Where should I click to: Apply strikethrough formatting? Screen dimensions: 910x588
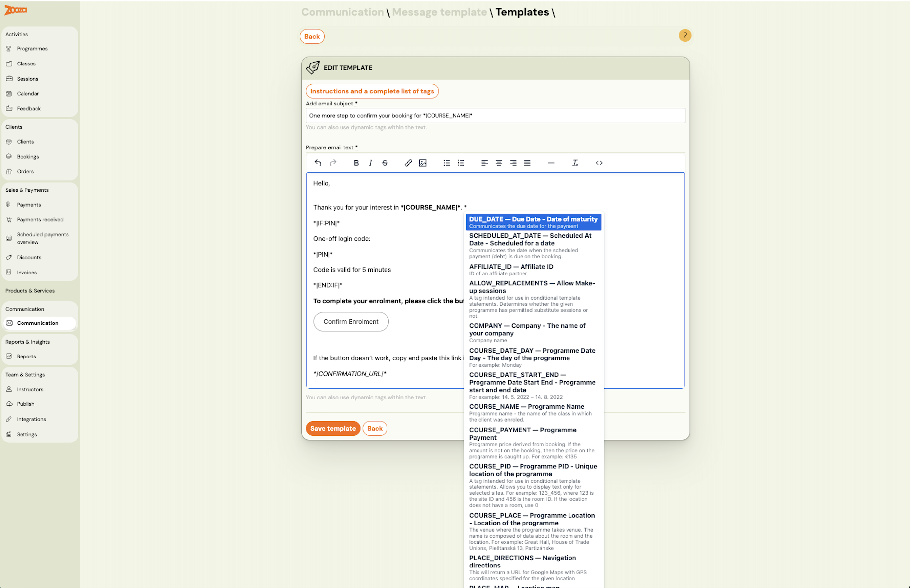coord(384,163)
